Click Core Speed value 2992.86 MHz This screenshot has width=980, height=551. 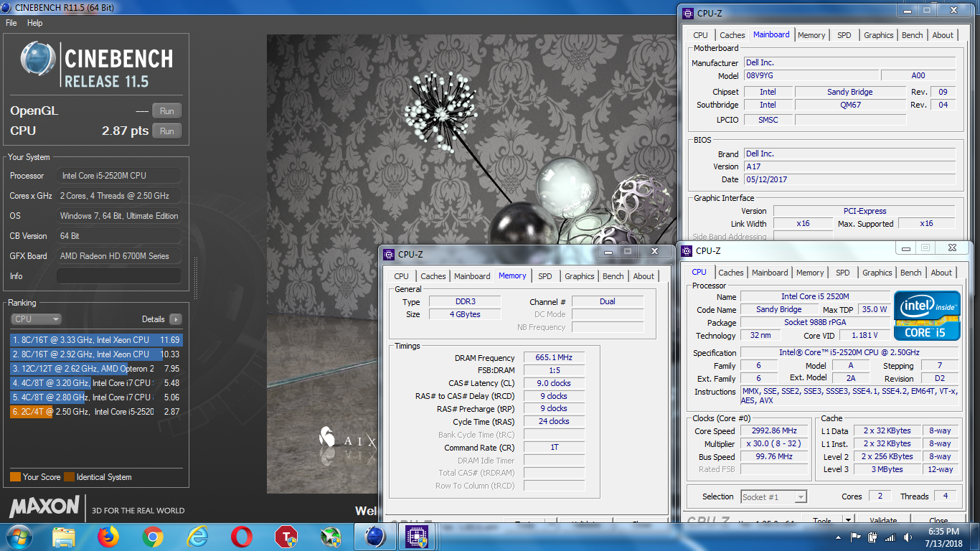776,431
